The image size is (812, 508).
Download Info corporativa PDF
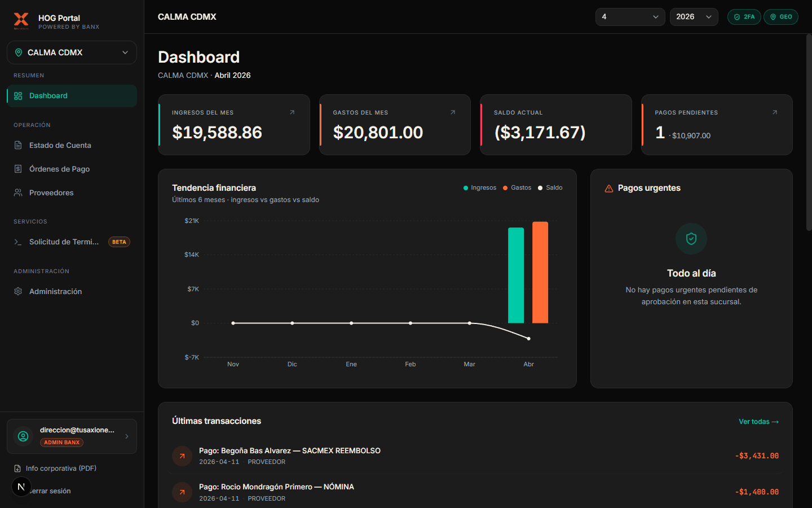61,468
